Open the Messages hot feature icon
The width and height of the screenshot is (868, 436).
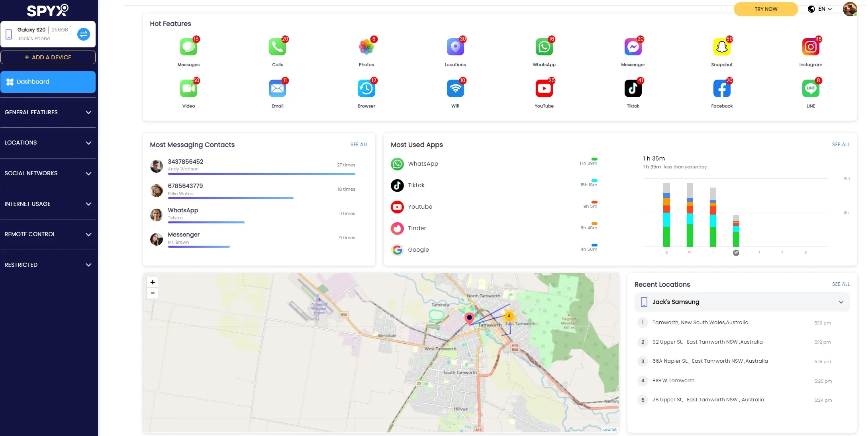click(x=188, y=47)
